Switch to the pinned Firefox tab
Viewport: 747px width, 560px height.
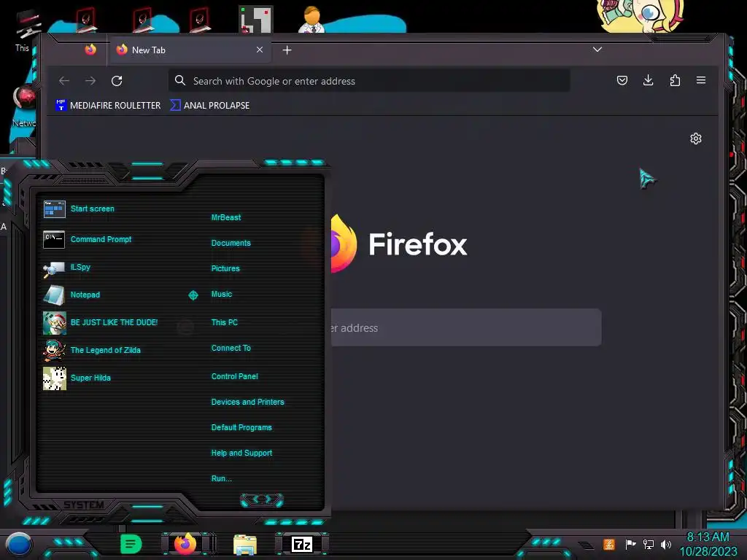pos(90,50)
